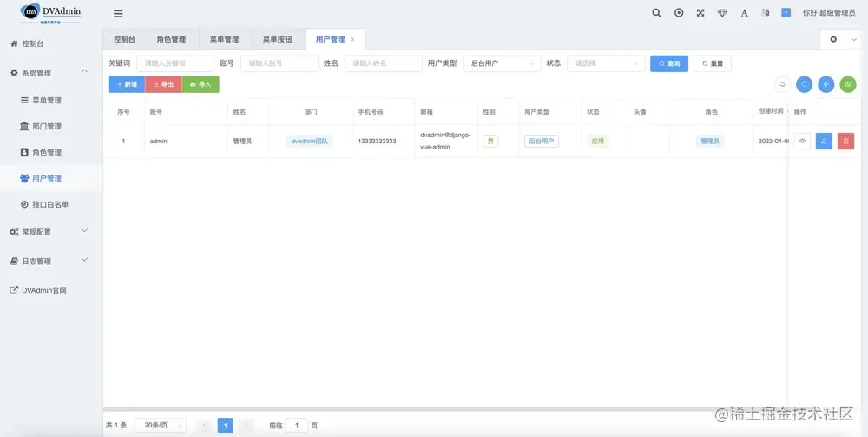The height and width of the screenshot is (437, 868).
Task: Click the diamond theme icon
Action: [x=722, y=13]
